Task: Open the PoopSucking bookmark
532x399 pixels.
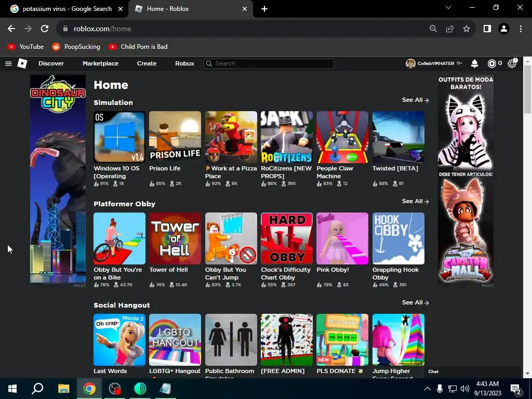Action: [x=76, y=47]
